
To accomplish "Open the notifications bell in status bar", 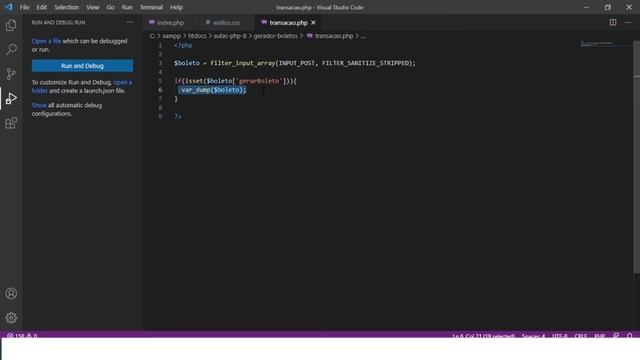I will coord(629,336).
